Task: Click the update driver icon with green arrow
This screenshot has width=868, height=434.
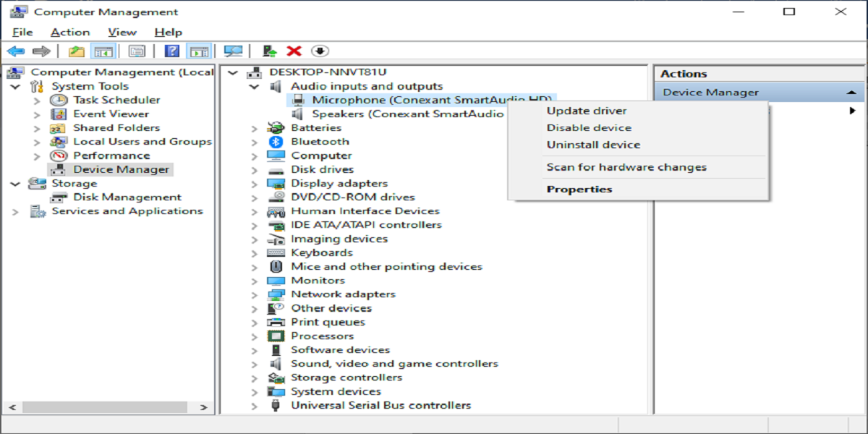Action: click(x=270, y=51)
